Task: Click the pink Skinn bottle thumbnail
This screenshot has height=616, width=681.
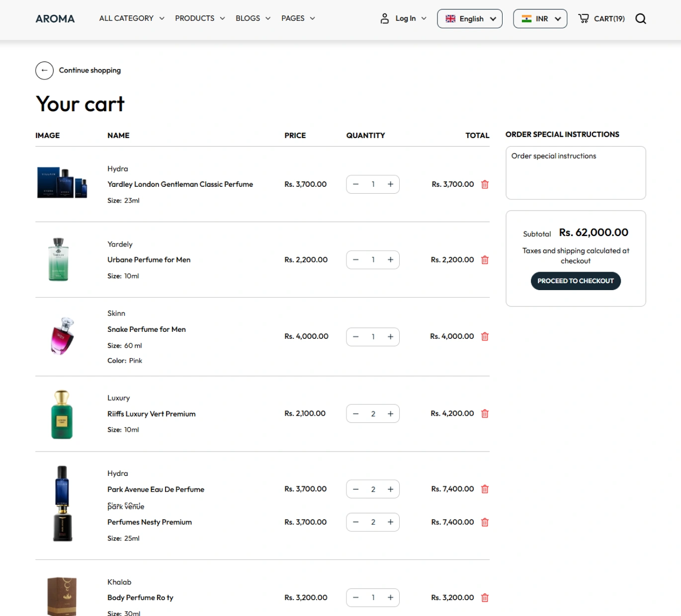Action: 63,336
